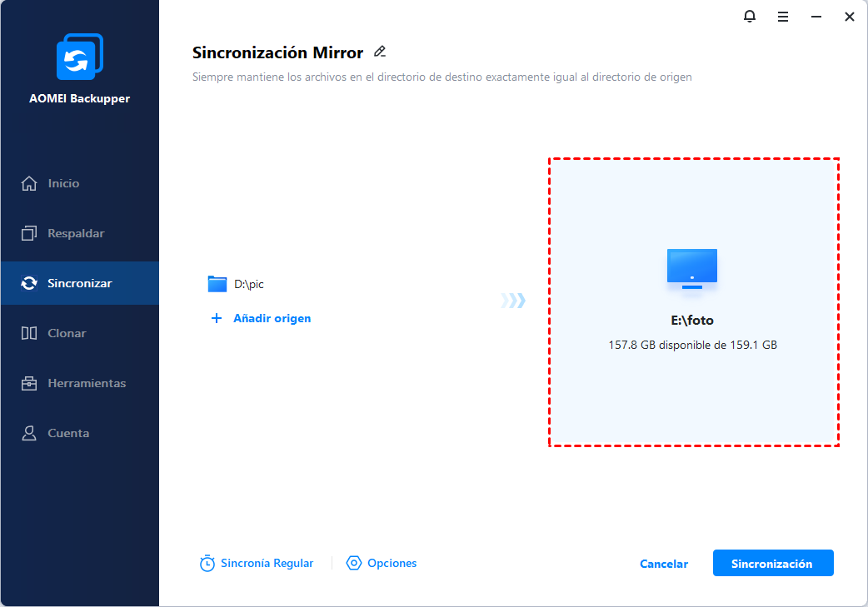
Task: Start the Sincronización button
Action: click(773, 564)
